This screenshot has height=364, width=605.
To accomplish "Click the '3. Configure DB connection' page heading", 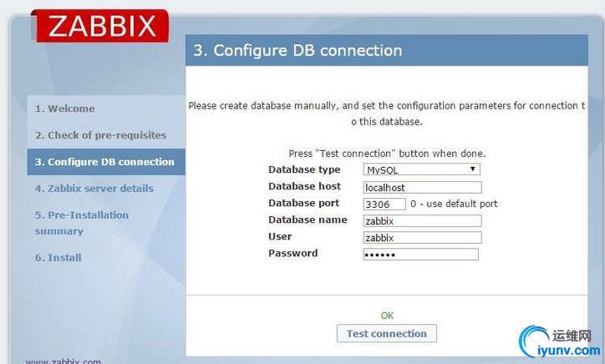I will click(x=297, y=51).
